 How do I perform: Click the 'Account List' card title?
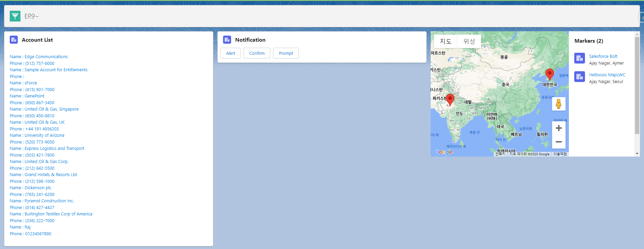(37, 40)
